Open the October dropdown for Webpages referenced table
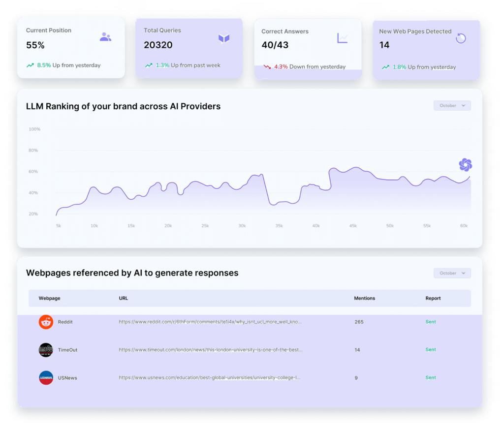 pyautogui.click(x=452, y=273)
